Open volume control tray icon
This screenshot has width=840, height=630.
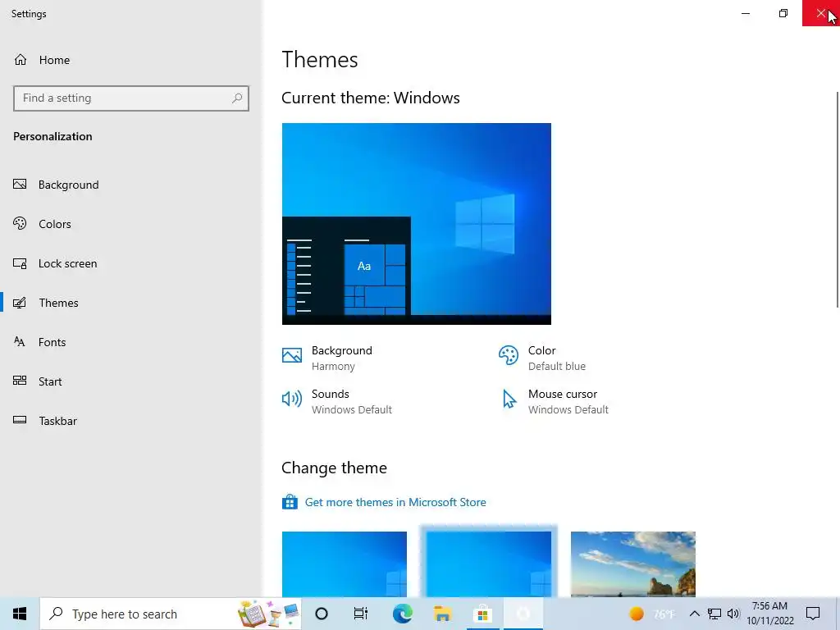coord(733,614)
